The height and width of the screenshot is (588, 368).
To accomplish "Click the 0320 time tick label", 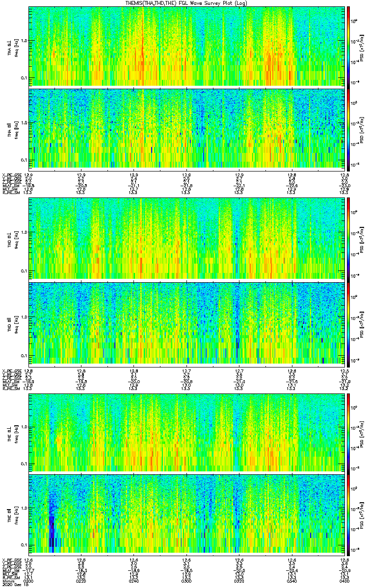I will tap(239, 581).
